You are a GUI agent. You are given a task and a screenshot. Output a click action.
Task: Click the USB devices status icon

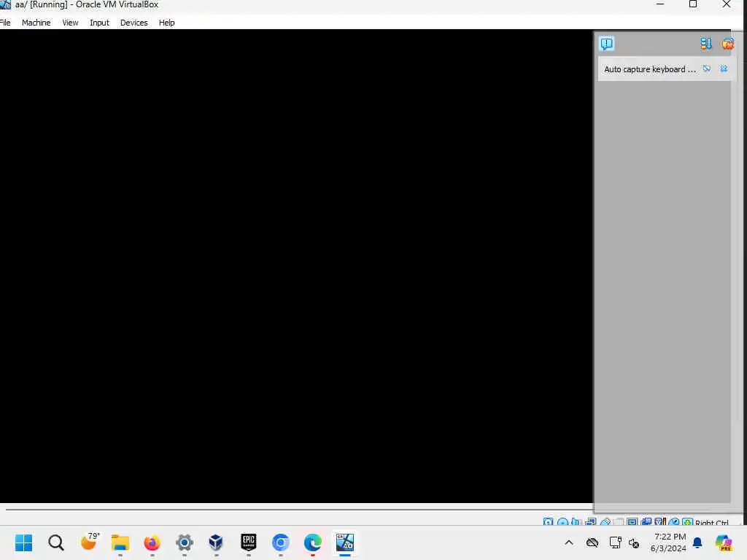coord(605,522)
